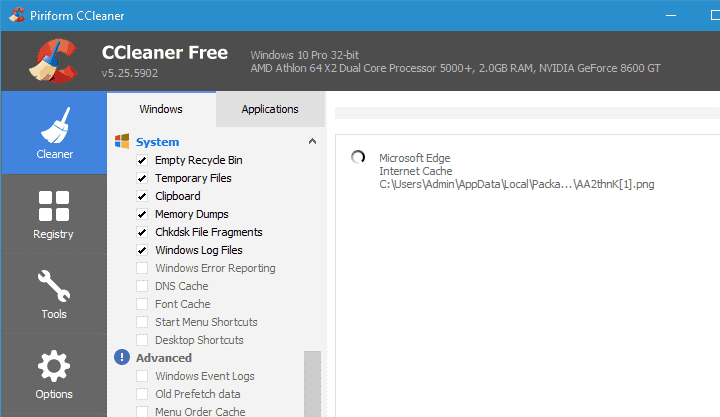This screenshot has height=417, width=720.
Task: Select the Advanced category header
Action: (164, 358)
